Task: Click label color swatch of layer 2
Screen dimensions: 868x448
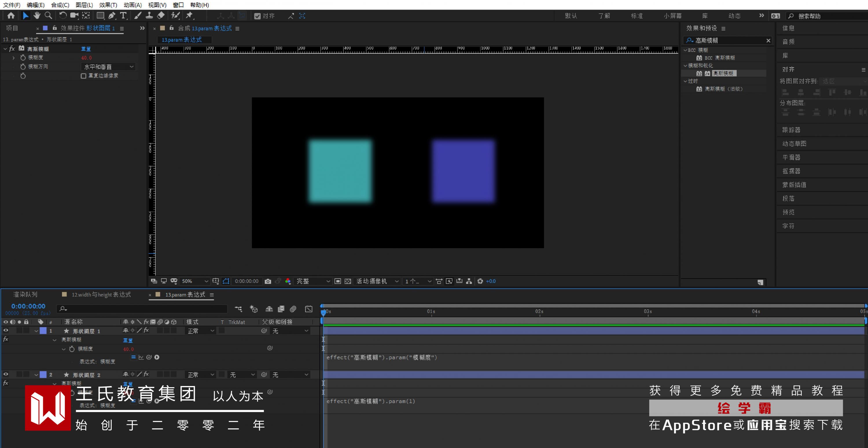Action: point(43,374)
